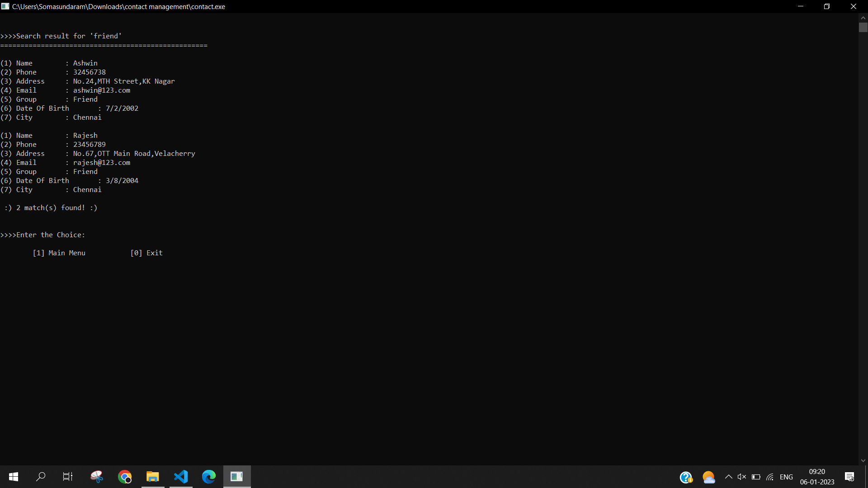Image resolution: width=868 pixels, height=488 pixels.
Task: Open Task View from the taskbar
Action: click(x=68, y=477)
